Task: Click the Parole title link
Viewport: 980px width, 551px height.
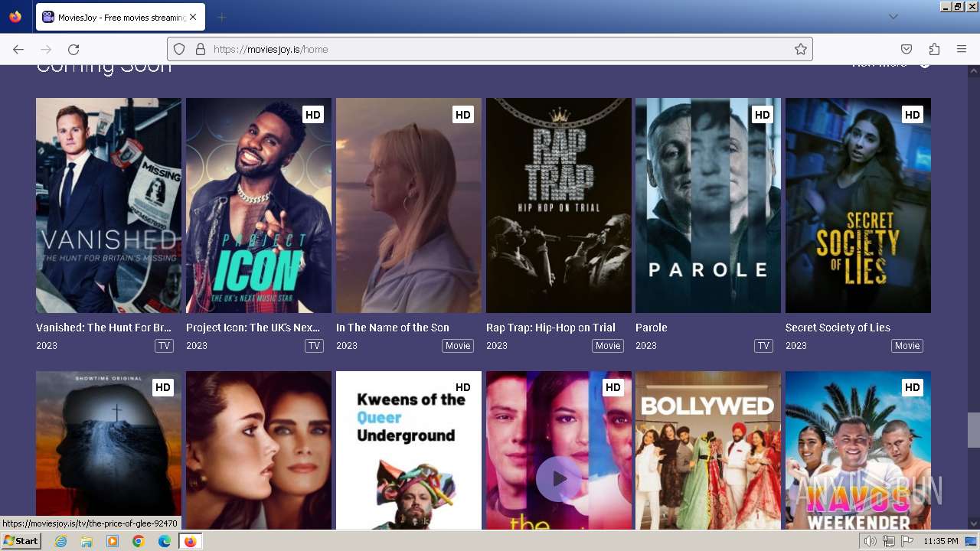Action: point(652,328)
